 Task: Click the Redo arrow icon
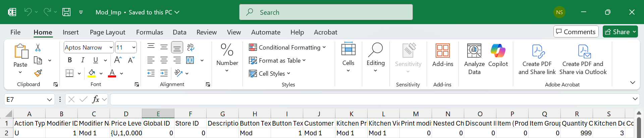click(x=47, y=12)
